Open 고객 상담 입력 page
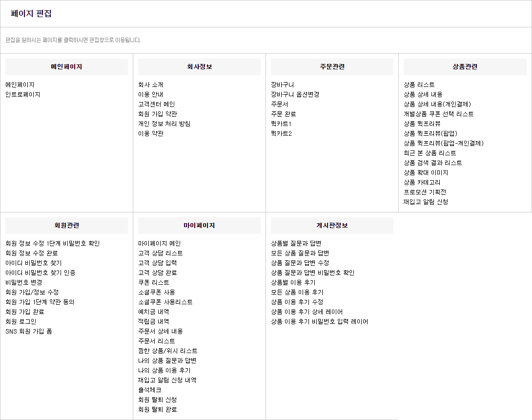 point(158,263)
